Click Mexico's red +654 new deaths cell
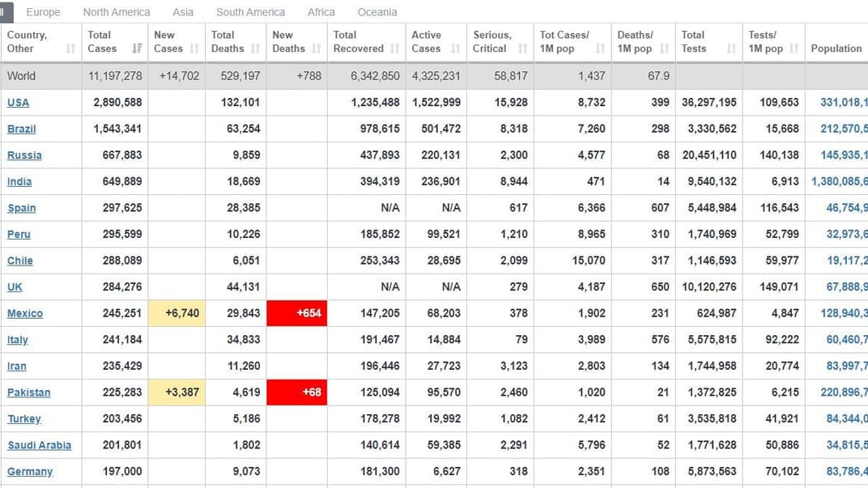 pyautogui.click(x=297, y=313)
